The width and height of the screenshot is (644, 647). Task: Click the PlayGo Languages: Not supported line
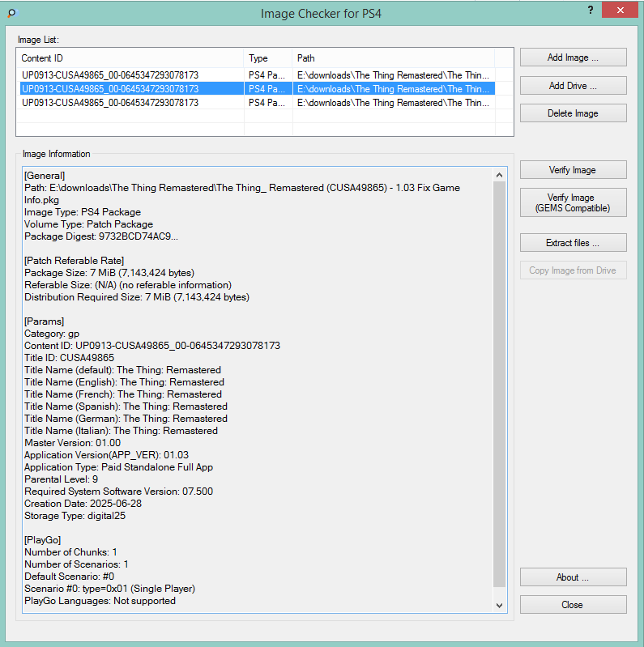(x=100, y=601)
